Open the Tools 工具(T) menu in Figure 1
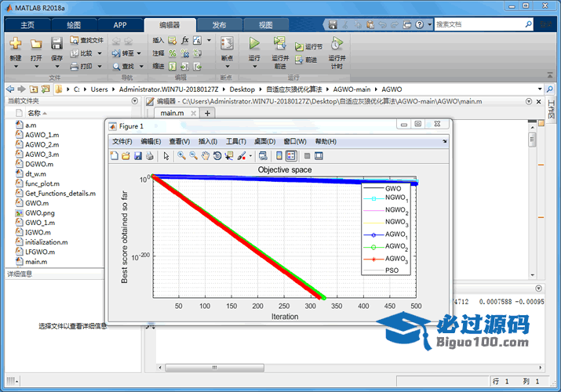This screenshot has width=561, height=392. click(236, 141)
